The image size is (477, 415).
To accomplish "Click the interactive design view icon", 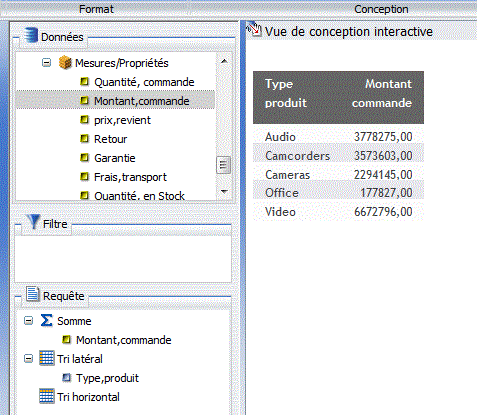I will pos(254,29).
